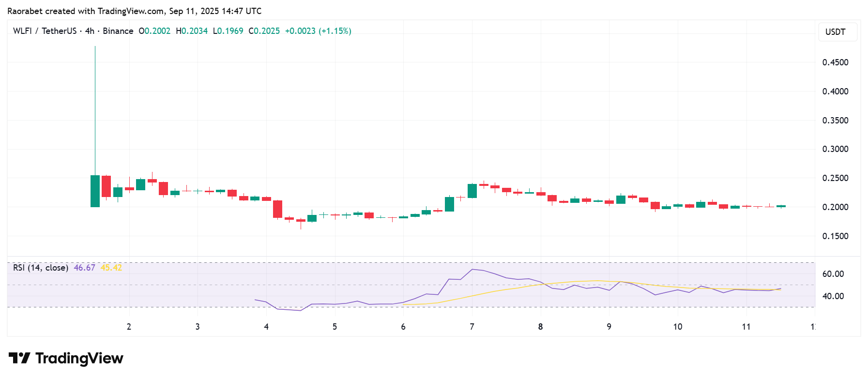The image size is (868, 380).
Task: Click the 40.00 RSI scale label
Action: point(833,296)
